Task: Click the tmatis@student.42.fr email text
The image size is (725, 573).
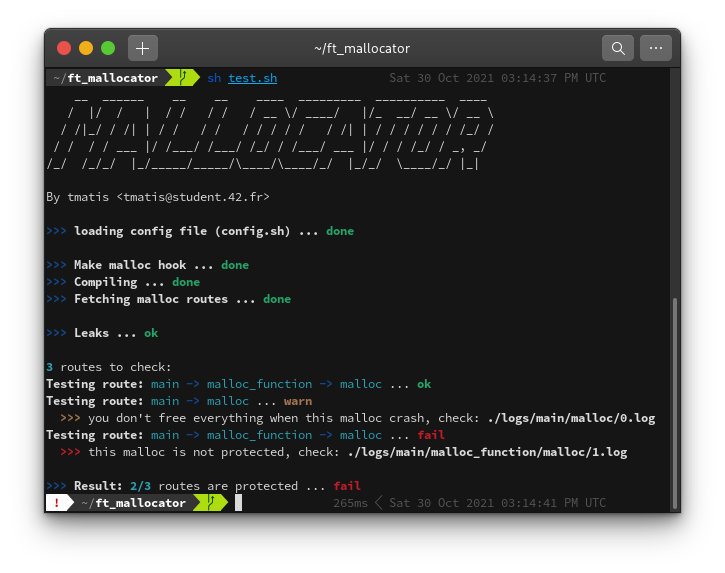Action: pos(193,197)
